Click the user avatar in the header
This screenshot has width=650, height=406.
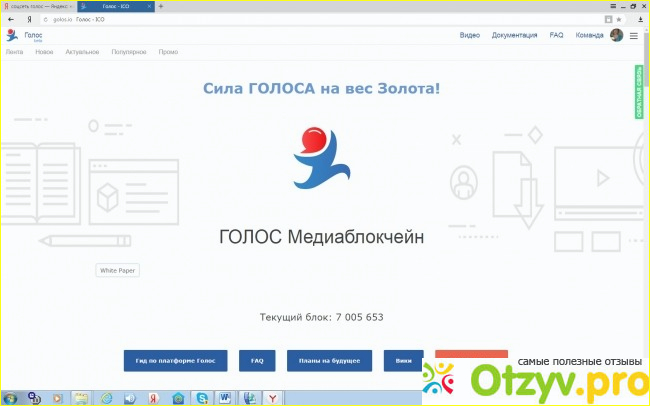point(617,35)
